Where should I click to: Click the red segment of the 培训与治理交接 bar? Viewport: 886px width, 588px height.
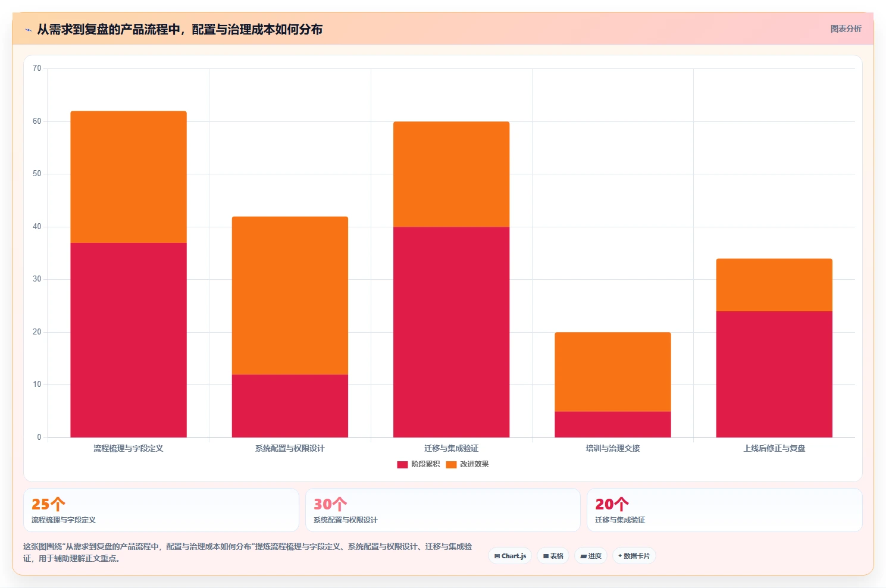tap(613, 424)
